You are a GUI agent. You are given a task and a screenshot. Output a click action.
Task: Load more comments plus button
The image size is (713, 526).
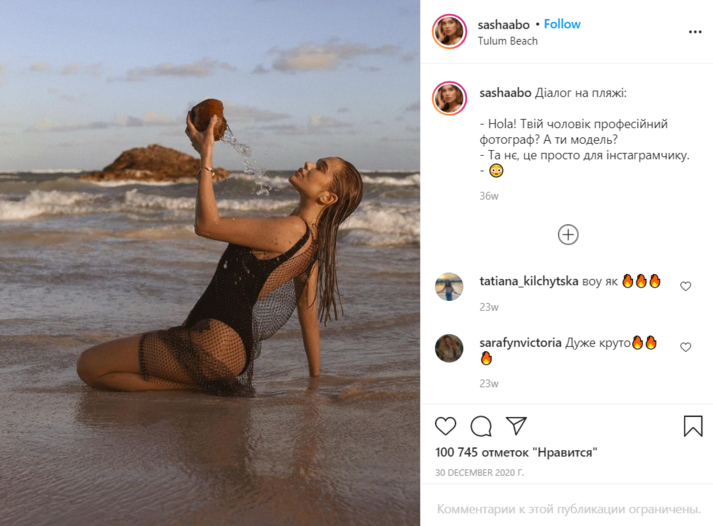568,235
